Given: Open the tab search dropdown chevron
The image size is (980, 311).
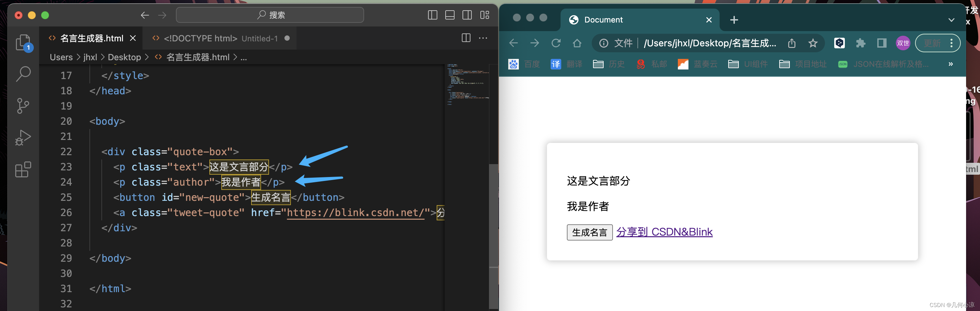Looking at the screenshot, I should [x=951, y=20].
